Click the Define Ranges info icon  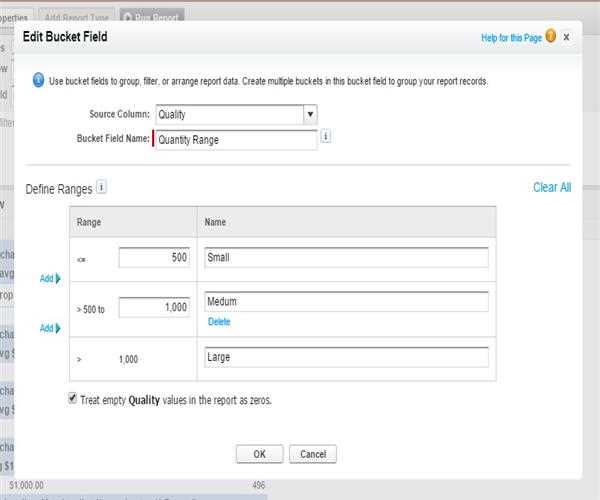102,187
